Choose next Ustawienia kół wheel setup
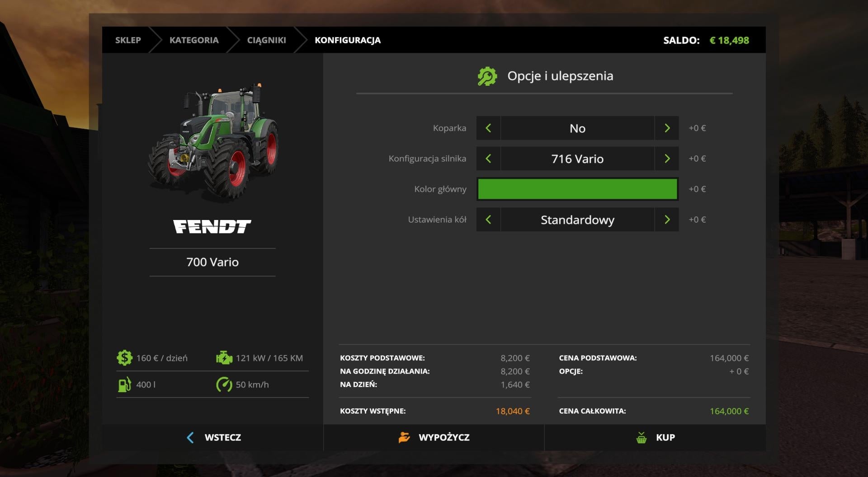The image size is (868, 477). click(667, 220)
